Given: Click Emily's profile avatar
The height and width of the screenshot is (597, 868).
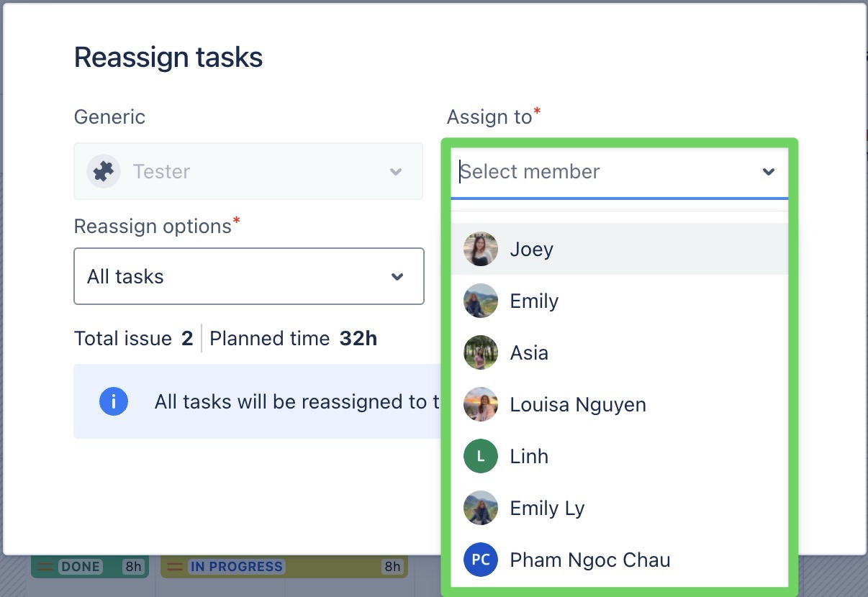Looking at the screenshot, I should pos(481,301).
